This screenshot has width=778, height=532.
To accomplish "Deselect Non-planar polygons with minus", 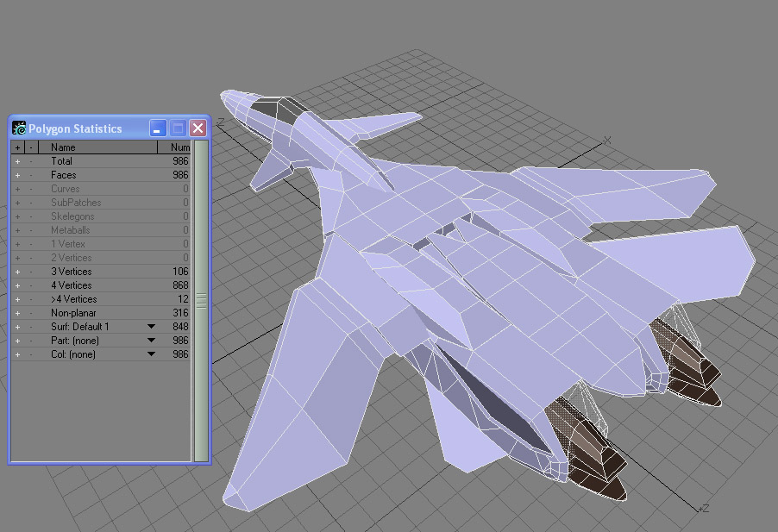I will (x=31, y=313).
